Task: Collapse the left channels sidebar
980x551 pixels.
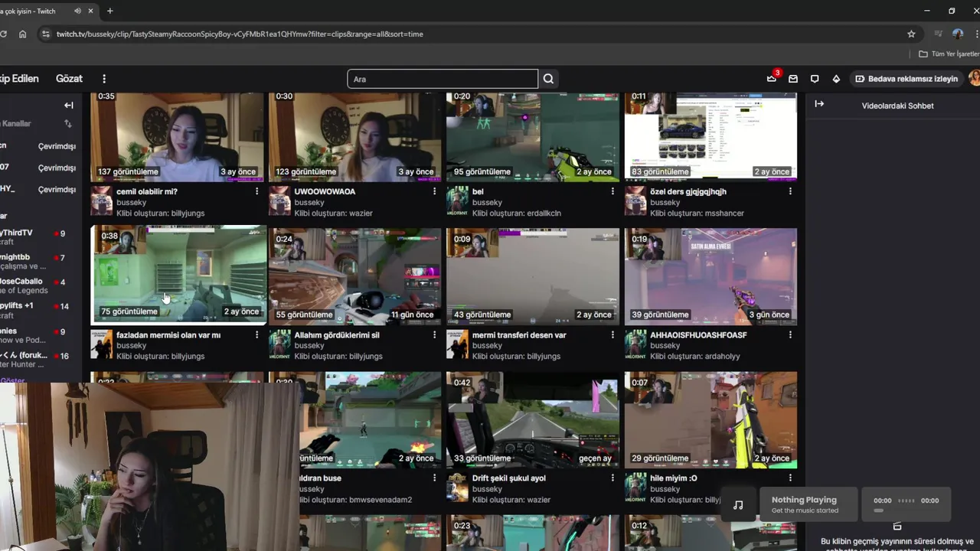Action: [69, 106]
